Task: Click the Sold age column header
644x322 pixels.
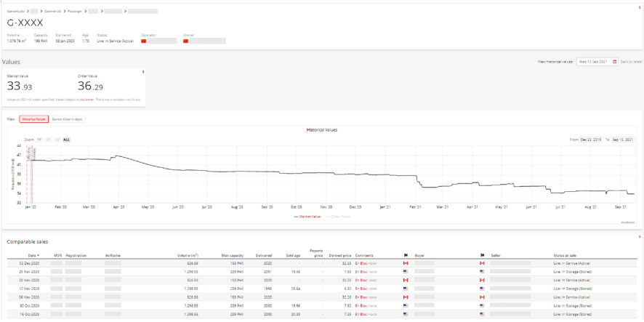Action: pos(293,255)
